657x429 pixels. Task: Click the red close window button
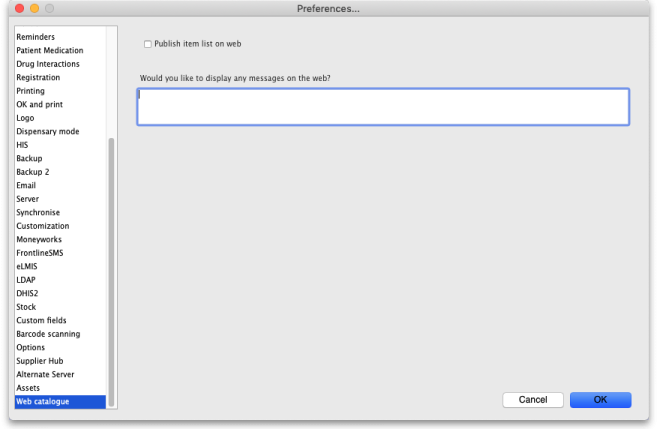18,9
